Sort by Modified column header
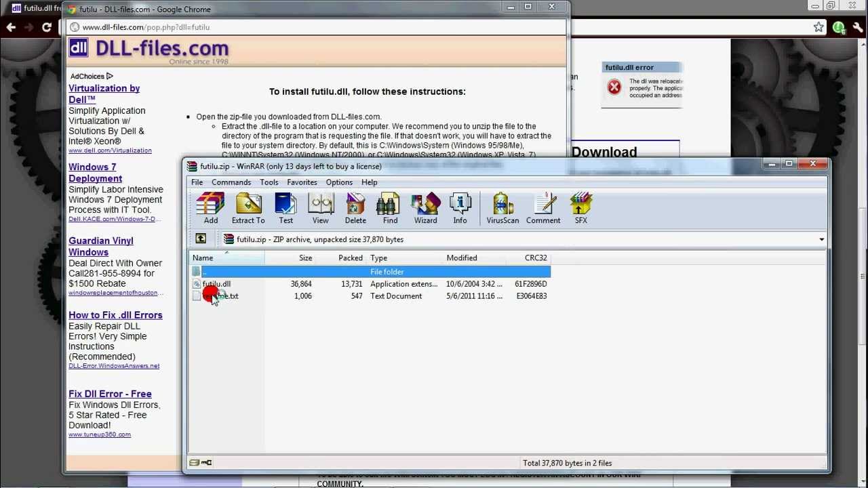Image resolution: width=868 pixels, height=488 pixels. coord(475,258)
